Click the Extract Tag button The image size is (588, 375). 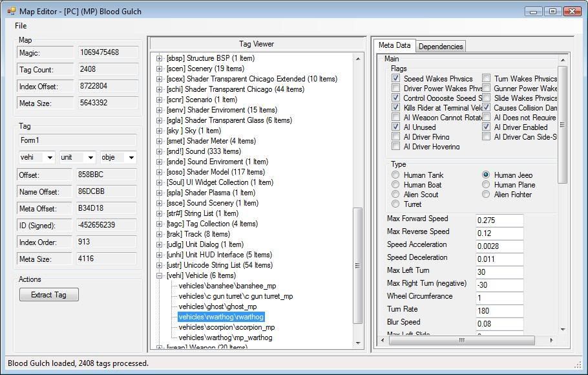pyautogui.click(x=48, y=295)
